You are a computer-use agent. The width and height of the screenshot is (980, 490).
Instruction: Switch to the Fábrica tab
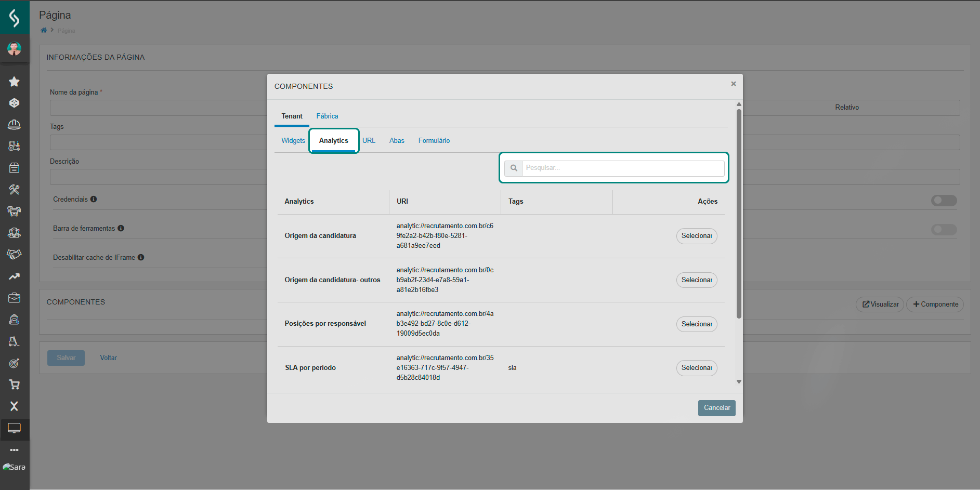tap(327, 116)
